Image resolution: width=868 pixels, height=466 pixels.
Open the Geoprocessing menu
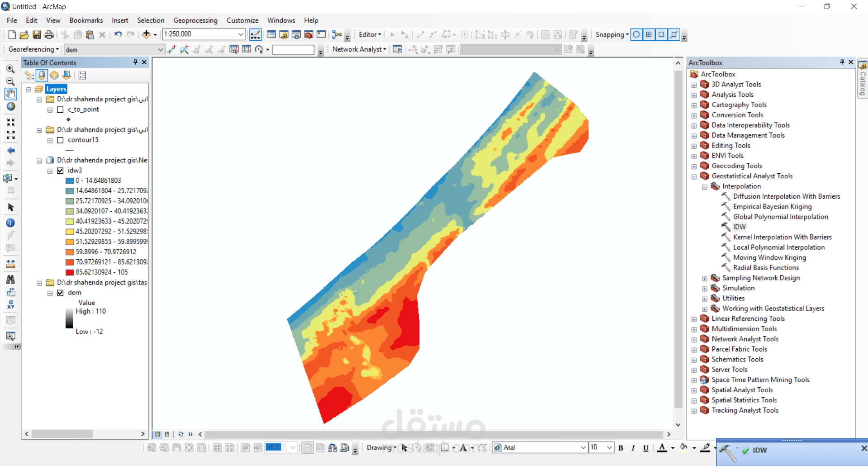pyautogui.click(x=195, y=20)
